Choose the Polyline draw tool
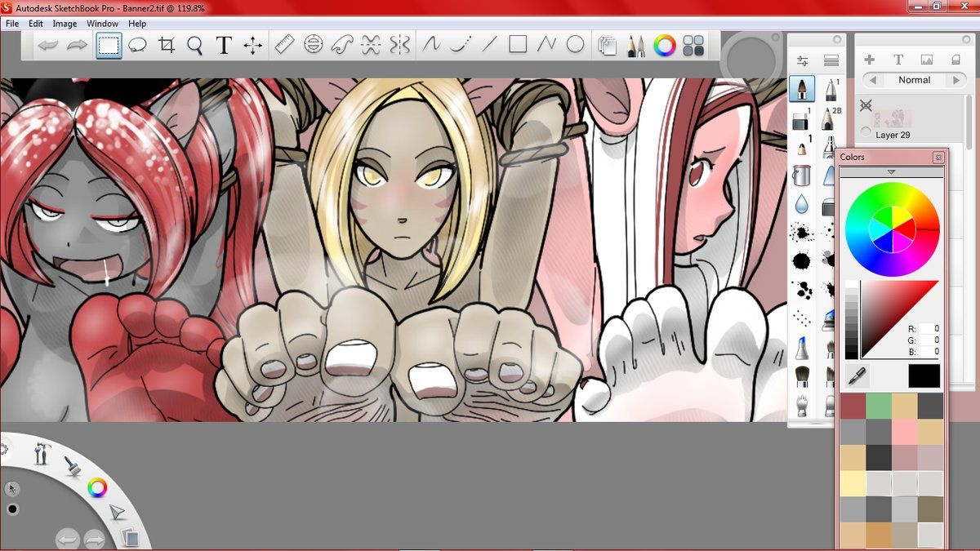980x551 pixels. click(x=546, y=44)
